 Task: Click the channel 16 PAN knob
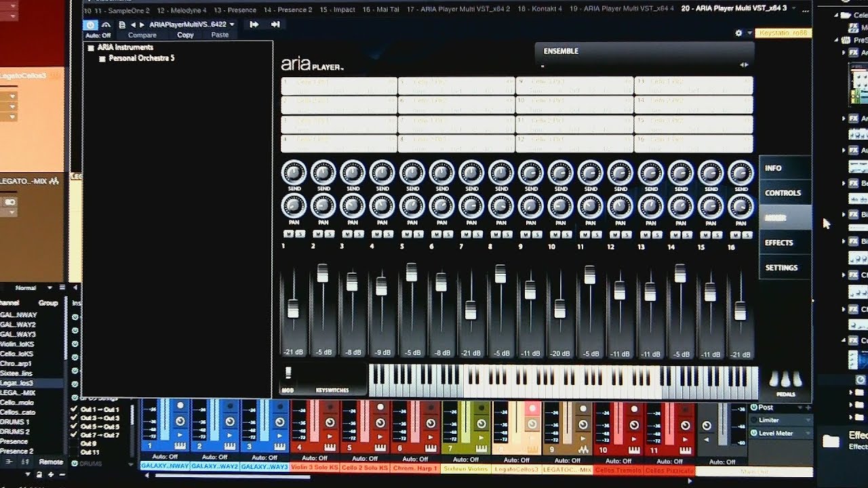coord(741,206)
